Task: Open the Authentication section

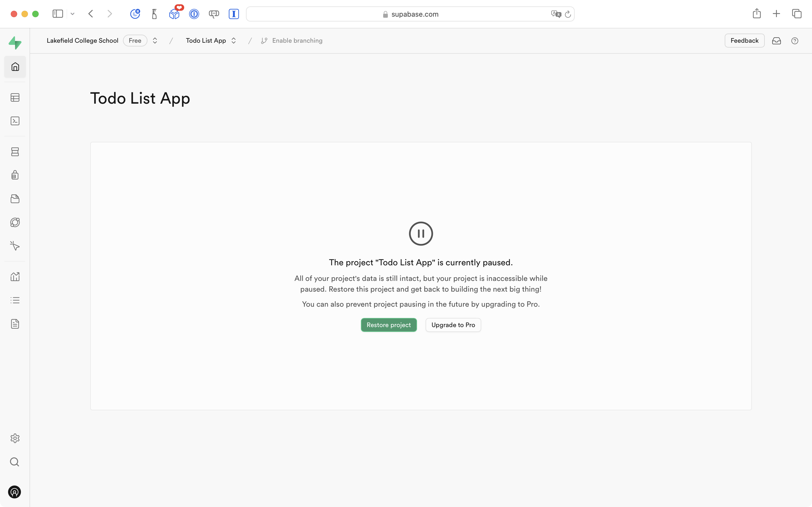Action: (x=15, y=175)
